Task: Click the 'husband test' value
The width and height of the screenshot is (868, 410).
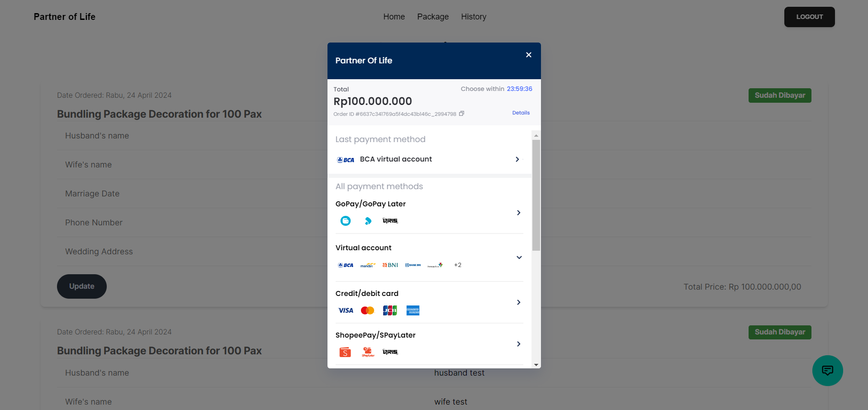Action: coord(459,373)
